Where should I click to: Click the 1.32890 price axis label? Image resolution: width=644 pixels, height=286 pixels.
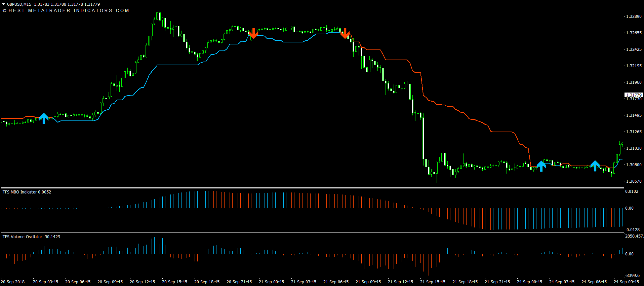coord(634,16)
